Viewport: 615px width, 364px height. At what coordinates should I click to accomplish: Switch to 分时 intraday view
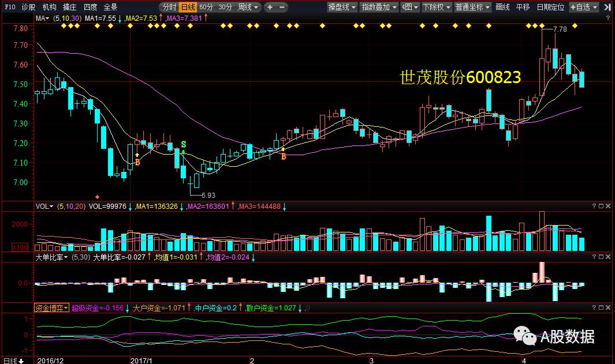click(169, 7)
